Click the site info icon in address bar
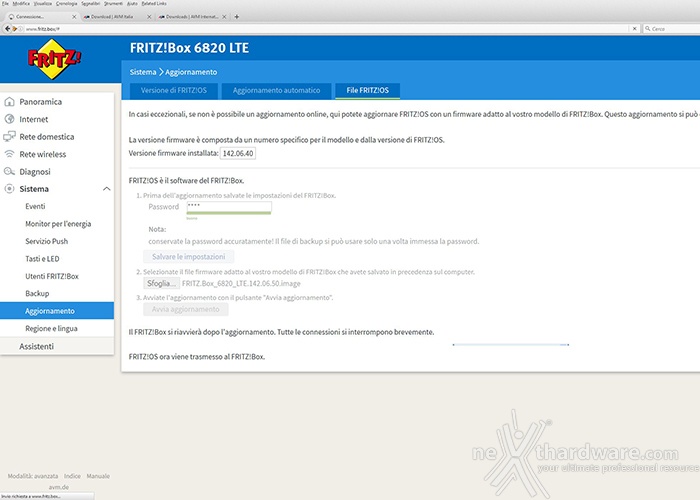 point(21,29)
